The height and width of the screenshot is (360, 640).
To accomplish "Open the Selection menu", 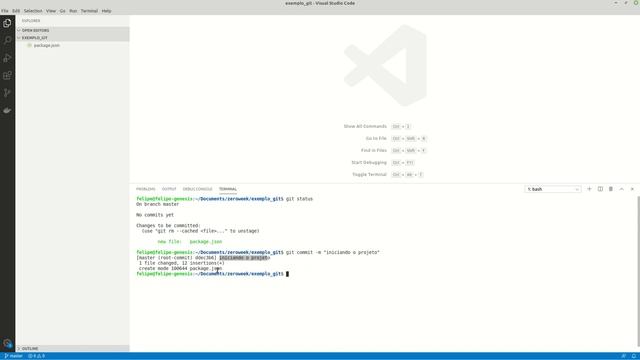I will 33,11.
